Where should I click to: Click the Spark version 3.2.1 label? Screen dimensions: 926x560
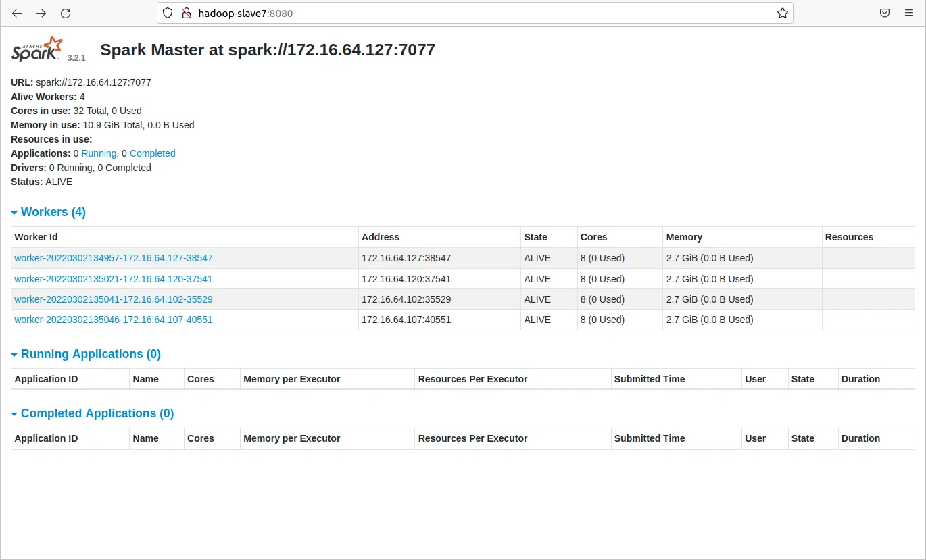pos(76,58)
